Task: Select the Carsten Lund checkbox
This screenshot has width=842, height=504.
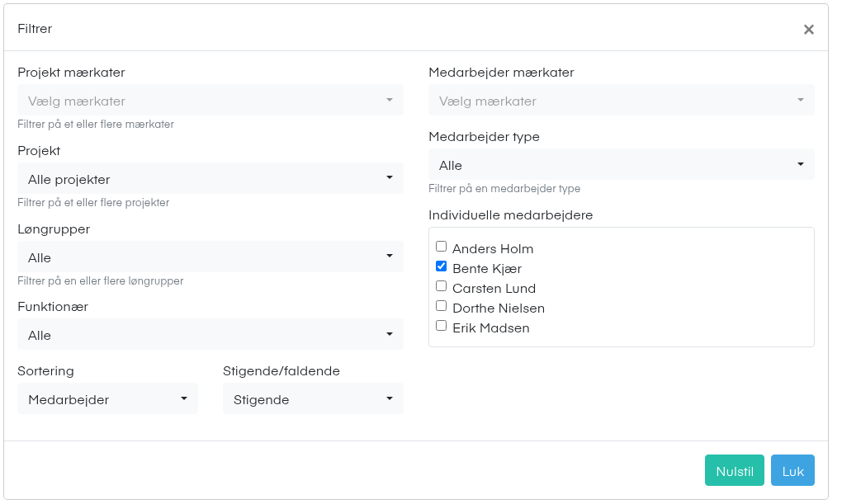Action: pos(442,286)
